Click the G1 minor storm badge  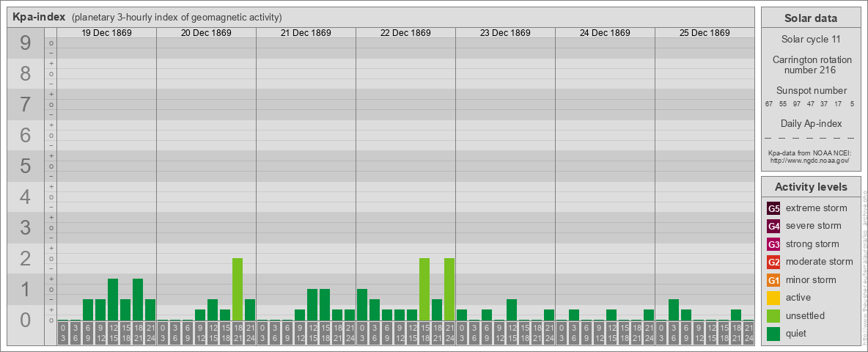click(773, 280)
